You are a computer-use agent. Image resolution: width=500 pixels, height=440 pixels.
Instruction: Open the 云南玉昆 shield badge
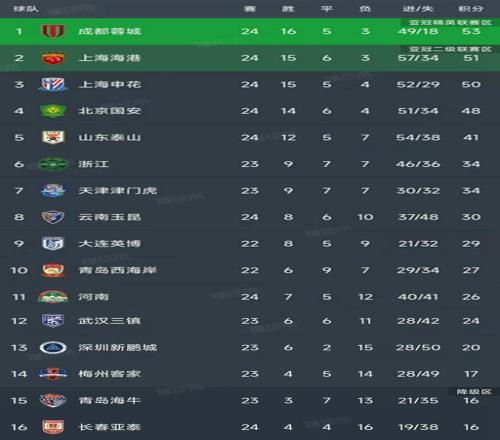[53, 217]
